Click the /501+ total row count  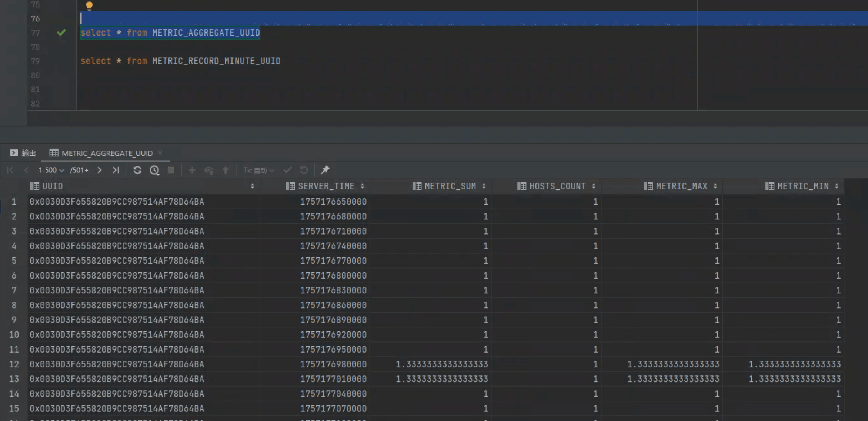79,170
